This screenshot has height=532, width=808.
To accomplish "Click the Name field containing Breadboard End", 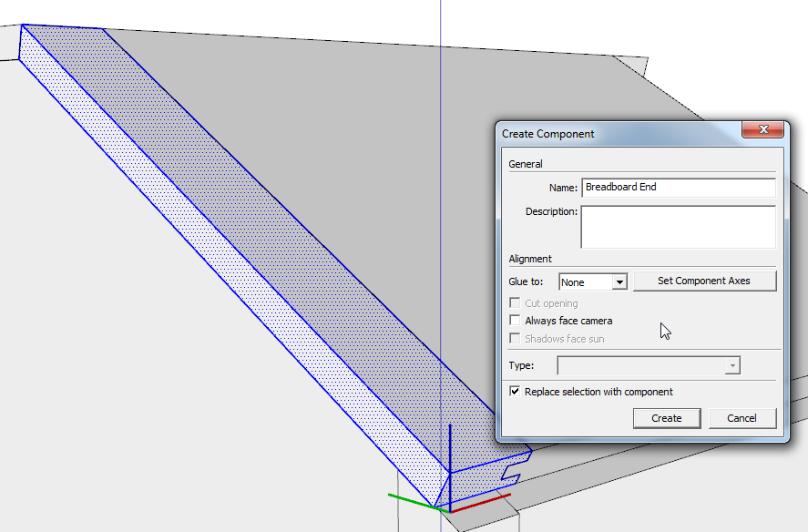I will 678,188.
